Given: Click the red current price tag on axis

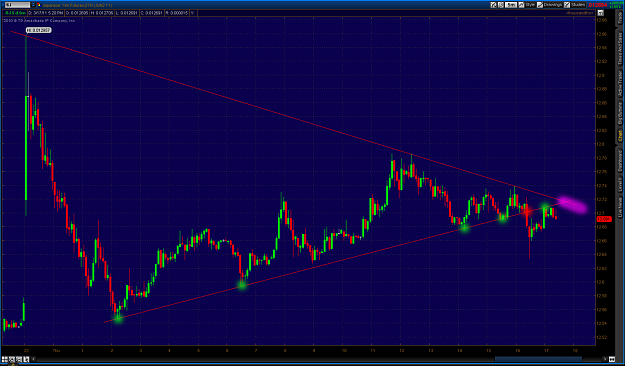Looking at the screenshot, I should (604, 219).
